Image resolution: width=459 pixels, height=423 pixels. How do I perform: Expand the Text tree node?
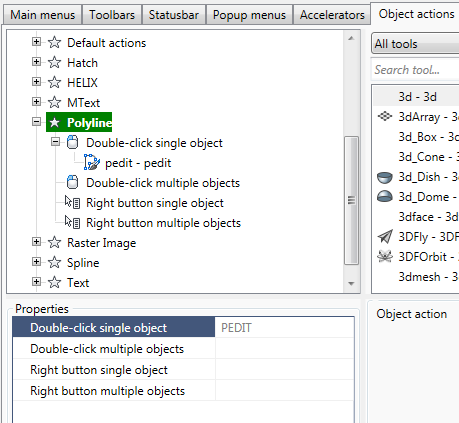[36, 282]
